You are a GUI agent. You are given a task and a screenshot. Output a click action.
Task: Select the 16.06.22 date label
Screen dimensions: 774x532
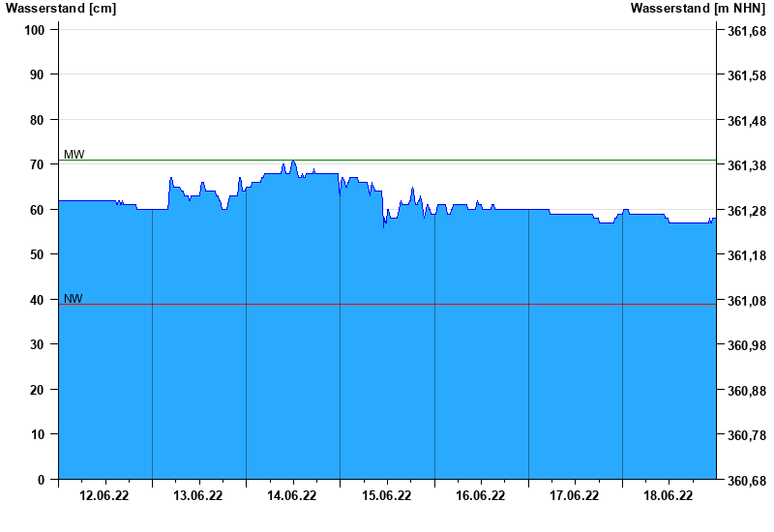tap(480, 496)
